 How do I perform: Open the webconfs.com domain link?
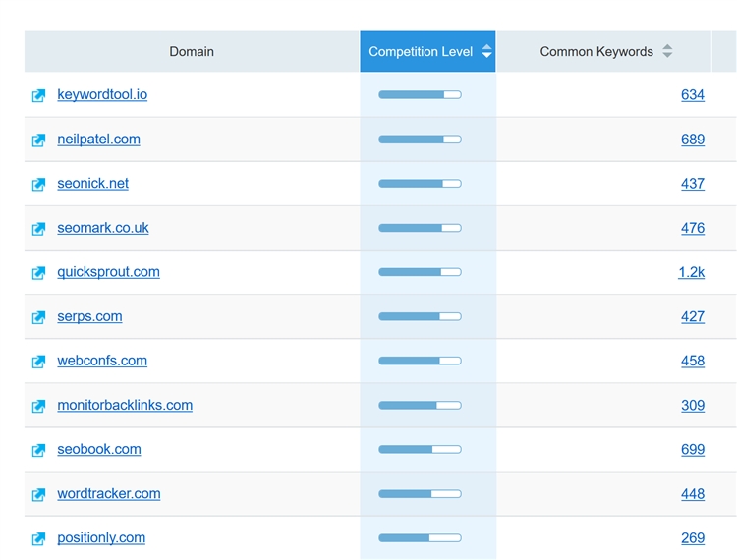point(102,361)
